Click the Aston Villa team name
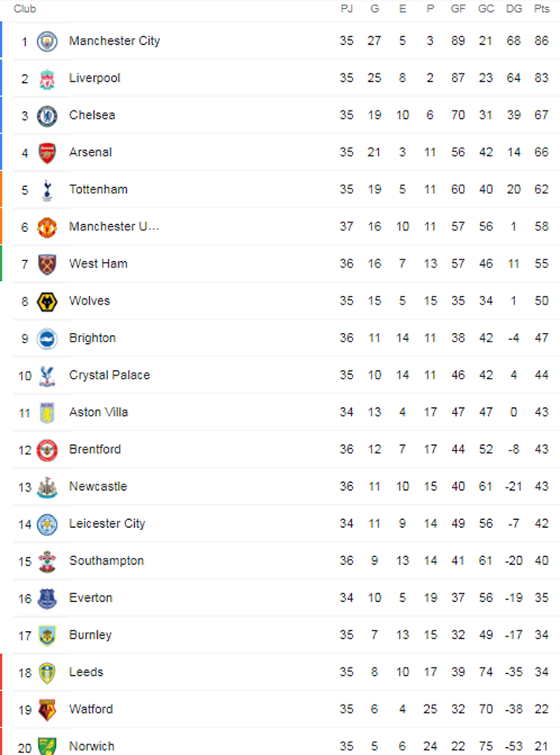Image resolution: width=560 pixels, height=755 pixels. [99, 412]
